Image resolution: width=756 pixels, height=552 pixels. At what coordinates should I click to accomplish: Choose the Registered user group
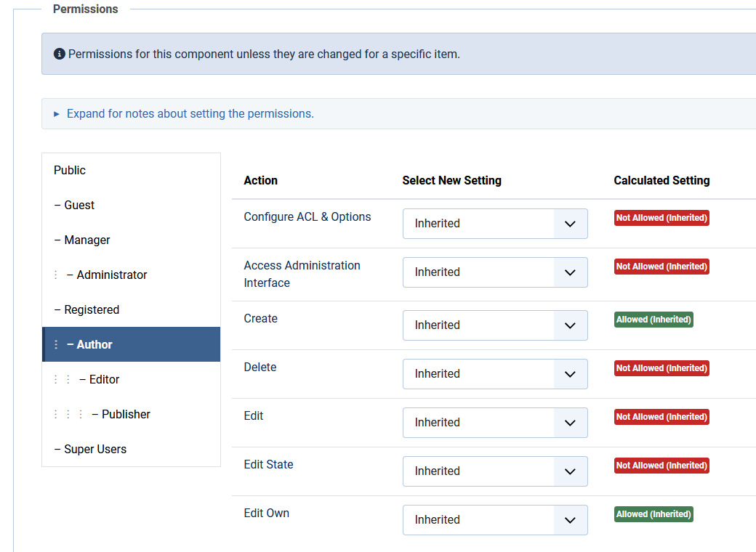tap(91, 309)
